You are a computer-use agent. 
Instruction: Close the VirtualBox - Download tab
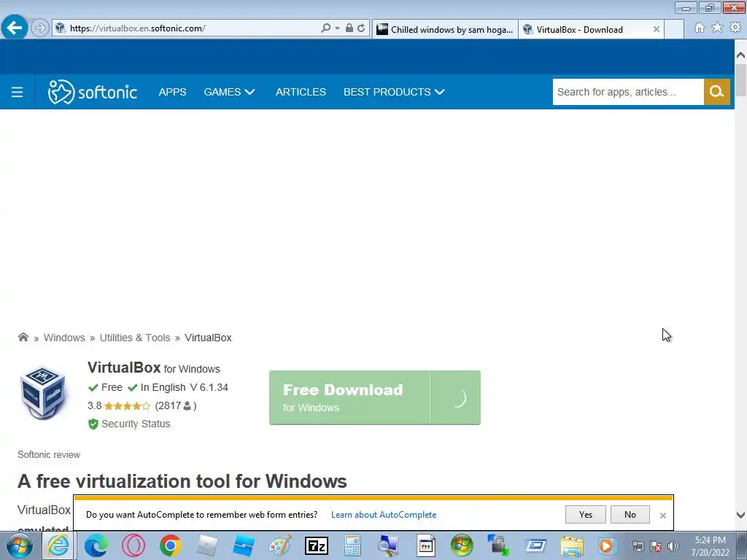tap(656, 29)
